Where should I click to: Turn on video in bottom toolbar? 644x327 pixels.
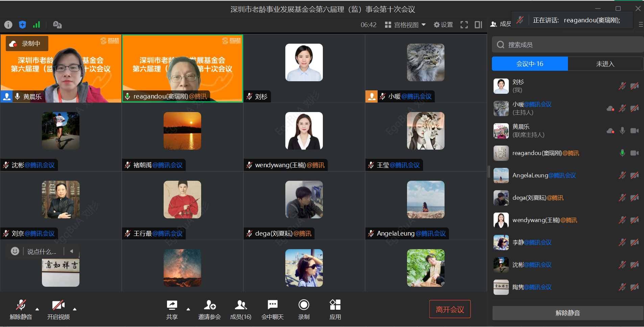coord(58,309)
